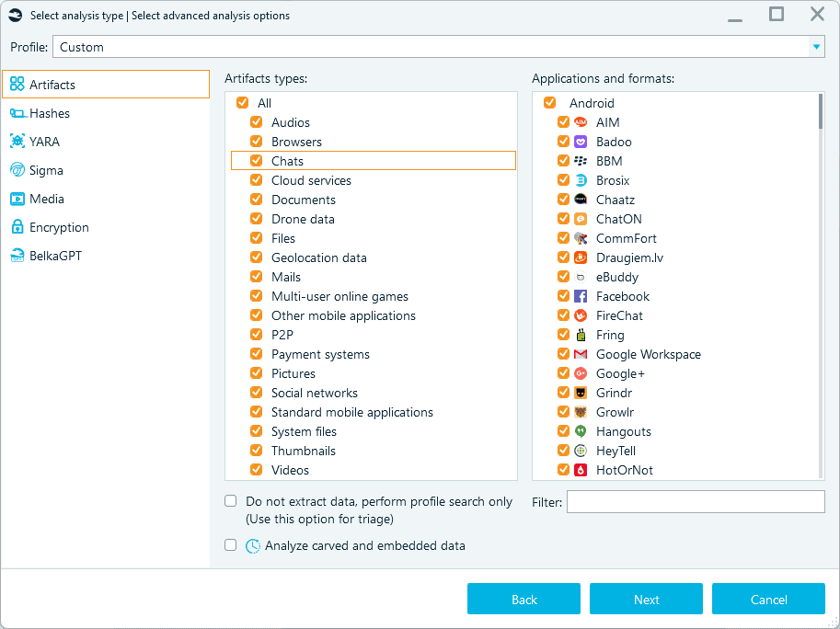The height and width of the screenshot is (629, 840).
Task: Uncheck the Audios checkbox
Action: (x=257, y=122)
